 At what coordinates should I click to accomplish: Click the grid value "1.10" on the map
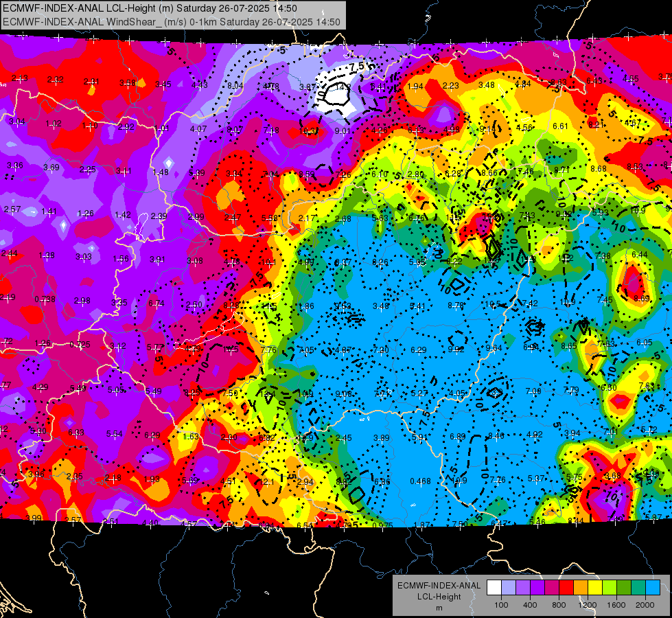point(90,125)
